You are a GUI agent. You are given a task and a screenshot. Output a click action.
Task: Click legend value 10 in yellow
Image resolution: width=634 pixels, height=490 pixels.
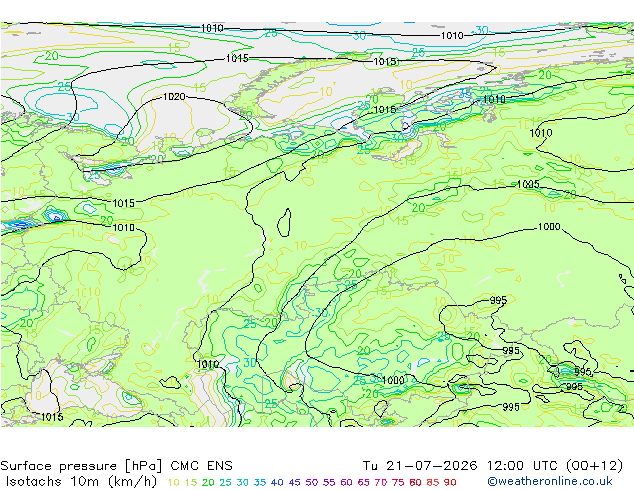(x=173, y=482)
